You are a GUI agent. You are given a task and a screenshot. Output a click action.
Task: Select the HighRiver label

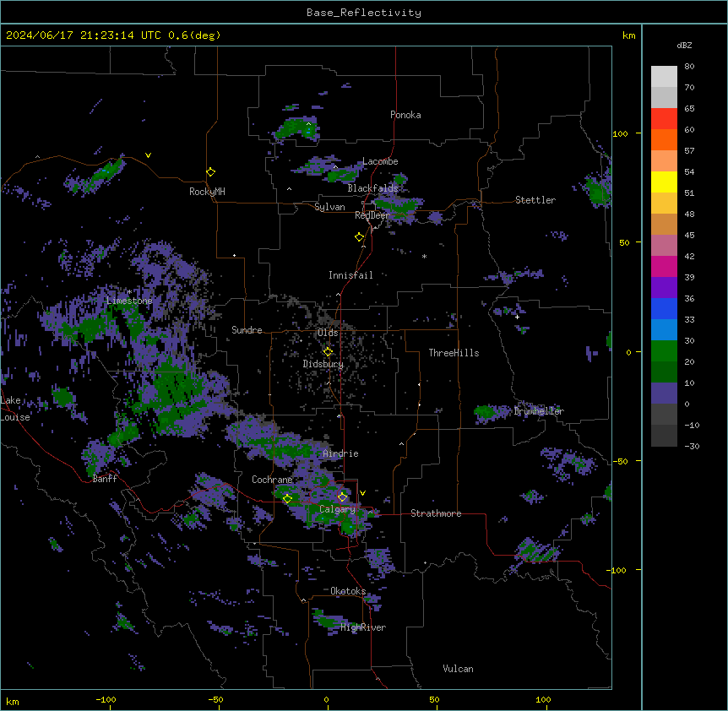click(x=363, y=627)
